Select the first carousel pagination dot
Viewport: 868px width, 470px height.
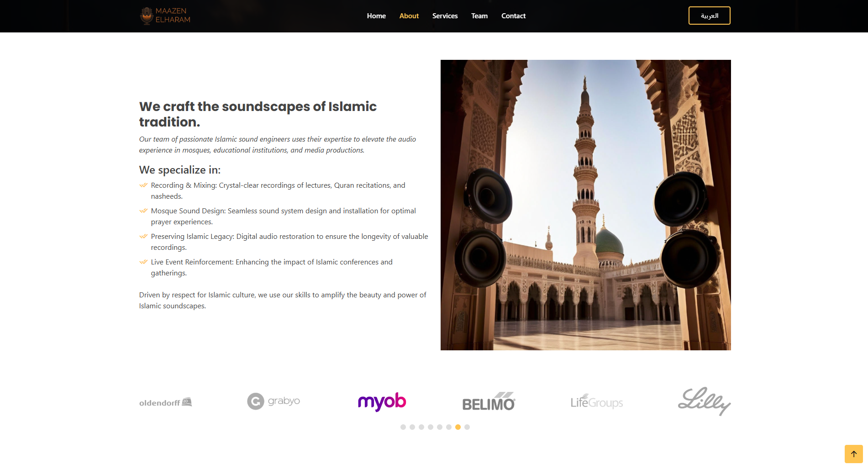click(403, 427)
